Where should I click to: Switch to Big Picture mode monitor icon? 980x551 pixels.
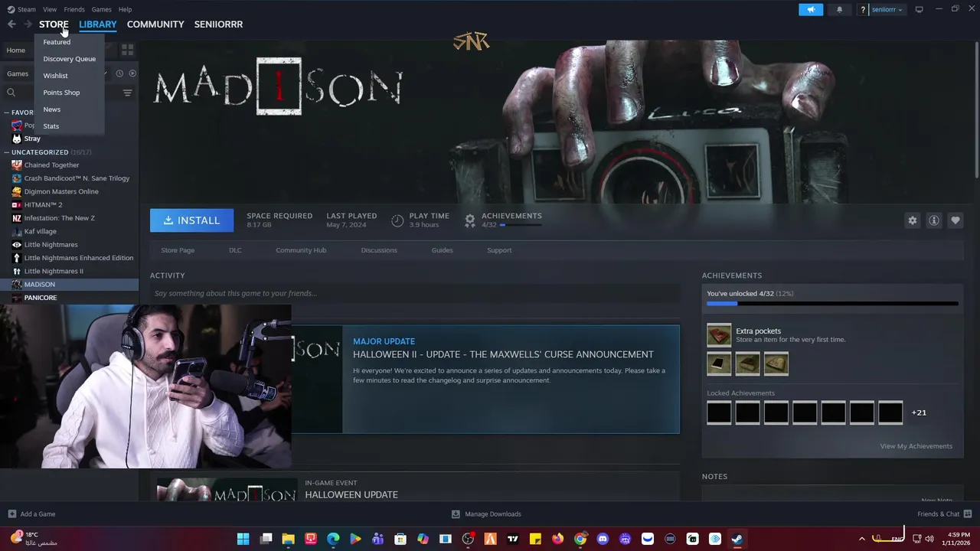(919, 9)
